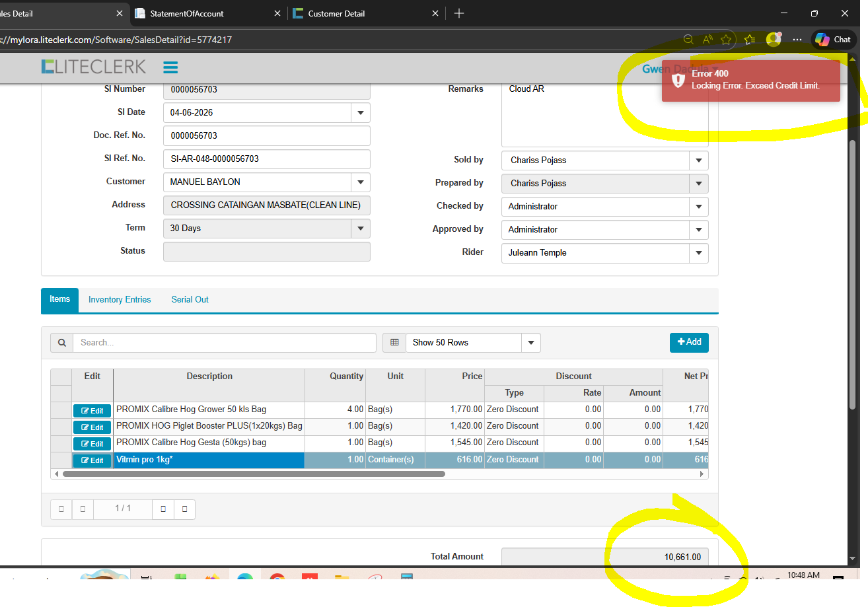Click the browser favorites star icon
The image size is (868, 607).
(726, 40)
